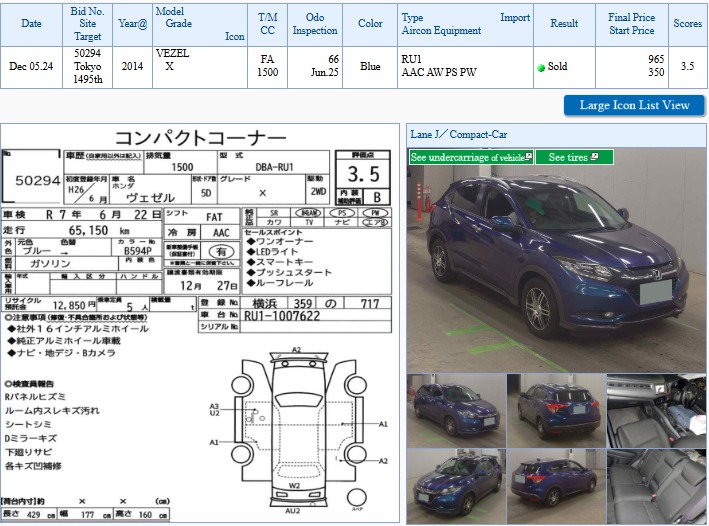Select the 66 Jun.25 odometer cell
Screen dimensions: 709x526
click(315, 67)
